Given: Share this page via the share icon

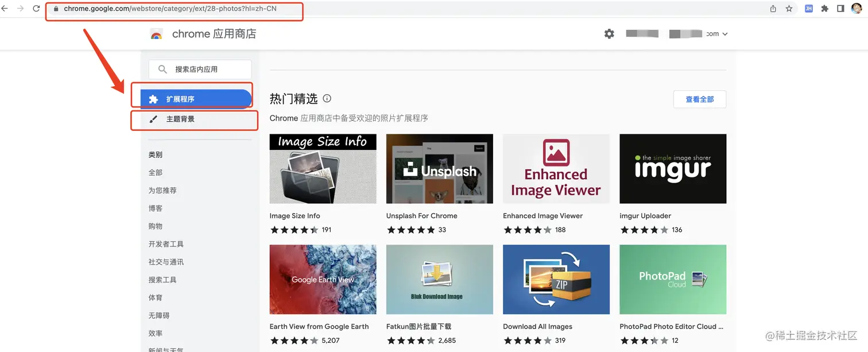Looking at the screenshot, I should click(x=773, y=9).
